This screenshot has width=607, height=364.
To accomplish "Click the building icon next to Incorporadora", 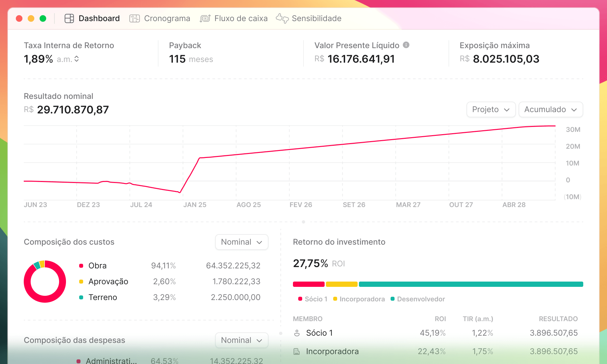I will point(297,351).
